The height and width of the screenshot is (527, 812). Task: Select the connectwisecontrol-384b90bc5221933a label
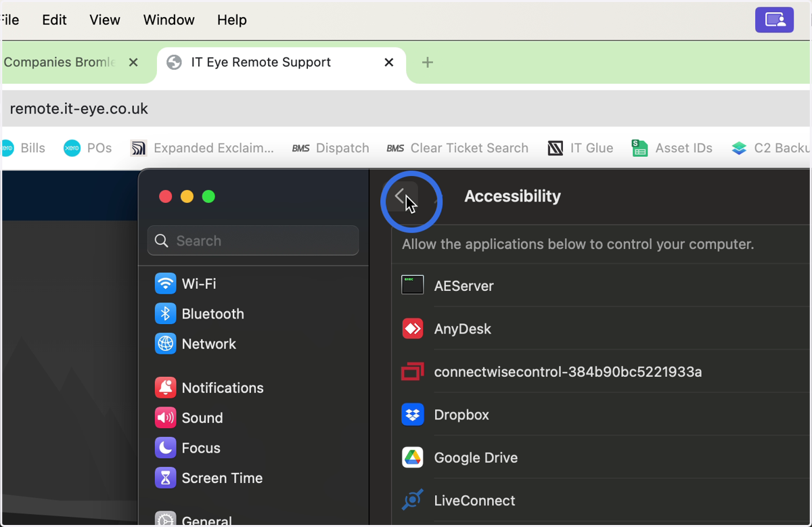pos(568,372)
